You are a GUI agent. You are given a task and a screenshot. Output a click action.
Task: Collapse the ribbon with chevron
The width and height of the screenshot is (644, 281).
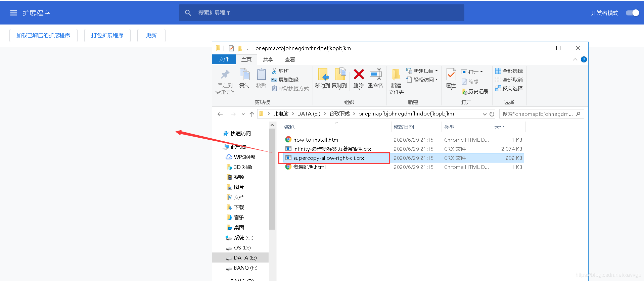coord(575,59)
